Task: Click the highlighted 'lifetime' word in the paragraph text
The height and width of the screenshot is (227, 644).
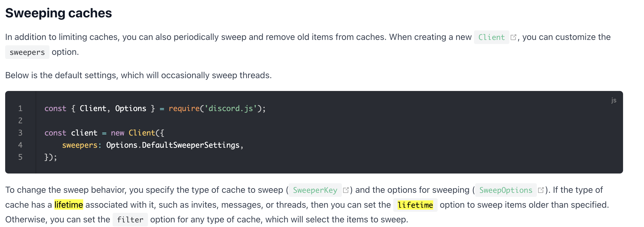Action: [x=69, y=205]
